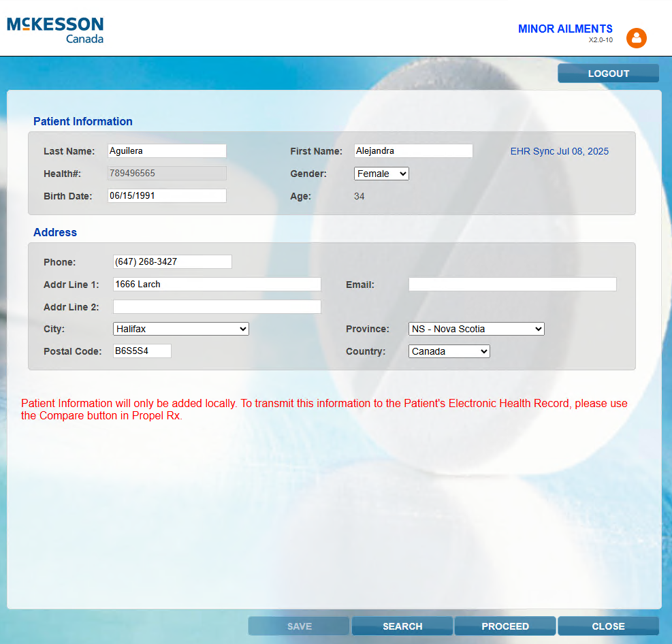Image resolution: width=672 pixels, height=644 pixels.
Task: Click the SAVE button
Action: 299,626
